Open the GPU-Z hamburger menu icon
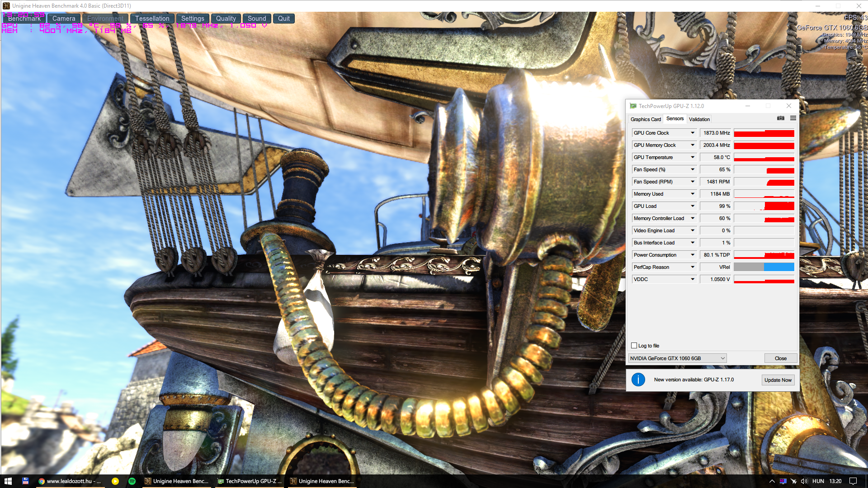 [x=793, y=118]
